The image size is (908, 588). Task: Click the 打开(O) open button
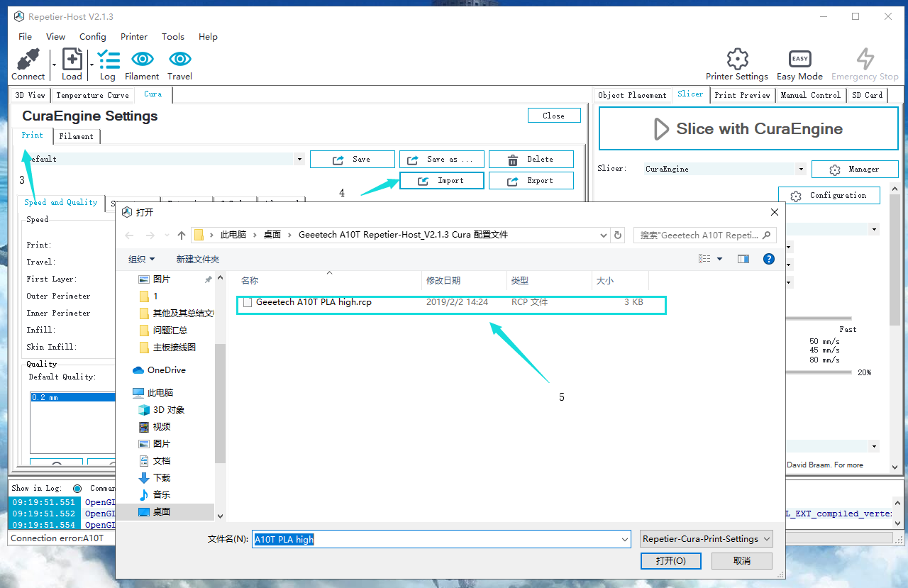(x=670, y=560)
